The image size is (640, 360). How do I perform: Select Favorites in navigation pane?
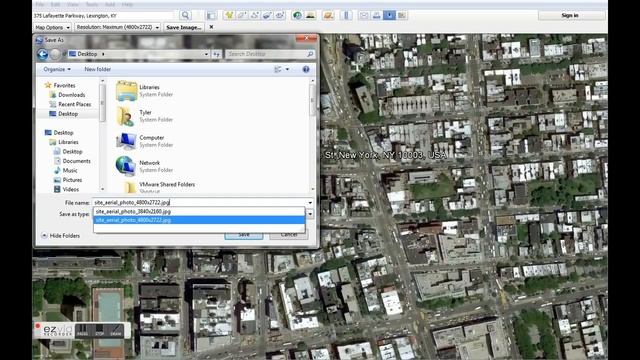pyautogui.click(x=60, y=85)
